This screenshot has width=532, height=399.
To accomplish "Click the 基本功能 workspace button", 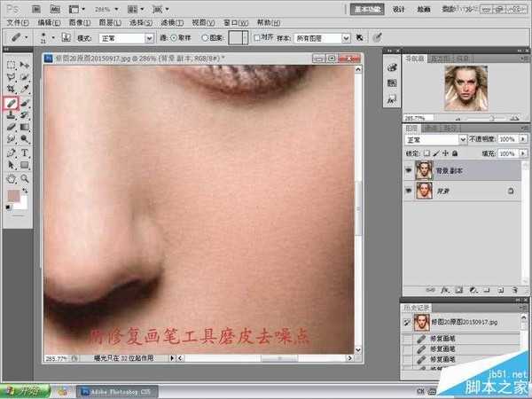I will (x=367, y=9).
